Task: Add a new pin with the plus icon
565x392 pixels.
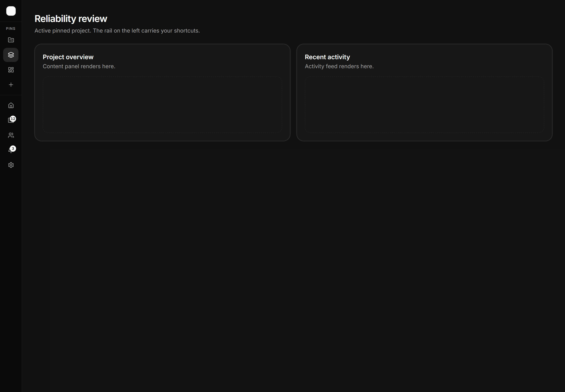Action: click(11, 85)
